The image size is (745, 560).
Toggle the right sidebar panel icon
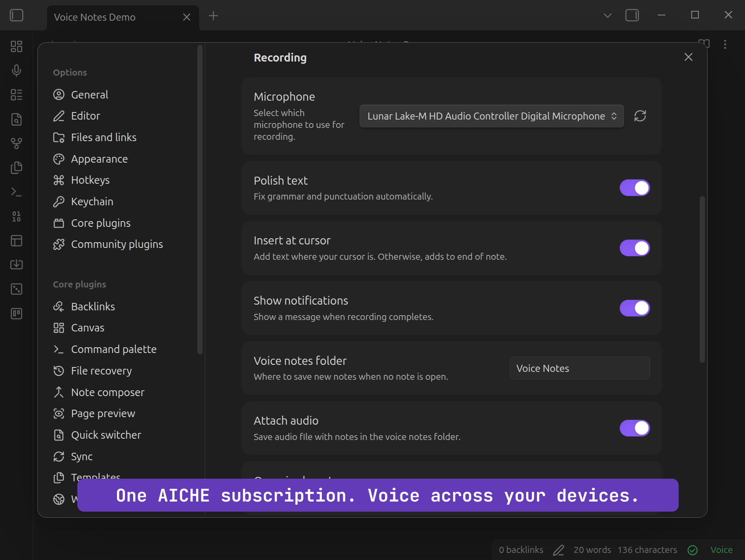632,15
